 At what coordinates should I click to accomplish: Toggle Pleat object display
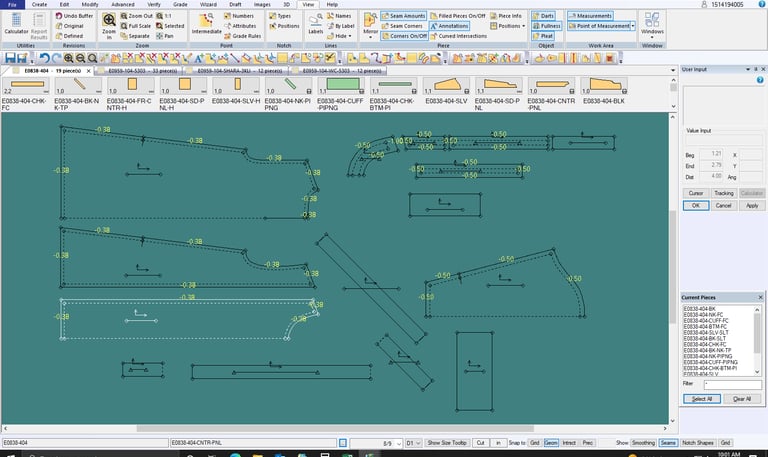(x=543, y=36)
